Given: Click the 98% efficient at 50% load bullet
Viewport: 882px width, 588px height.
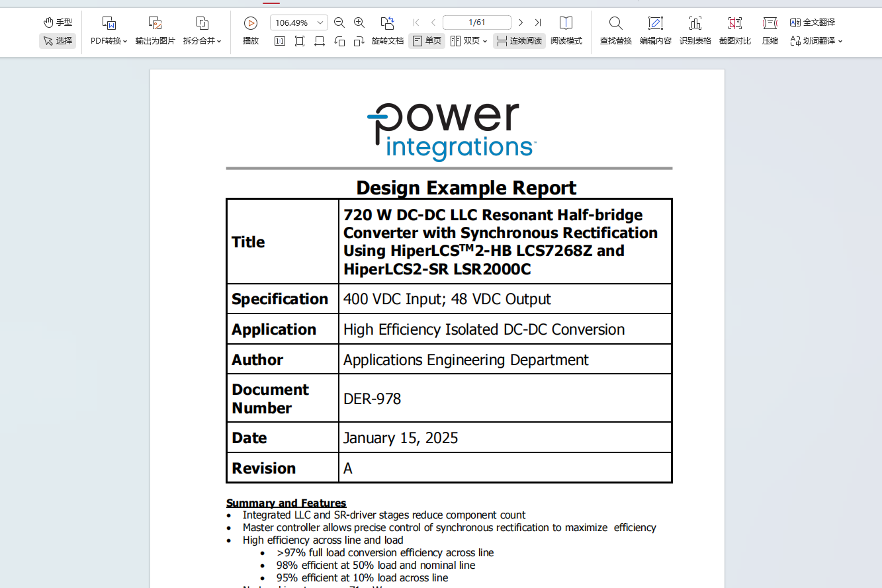Looking at the screenshot, I should [376, 566].
